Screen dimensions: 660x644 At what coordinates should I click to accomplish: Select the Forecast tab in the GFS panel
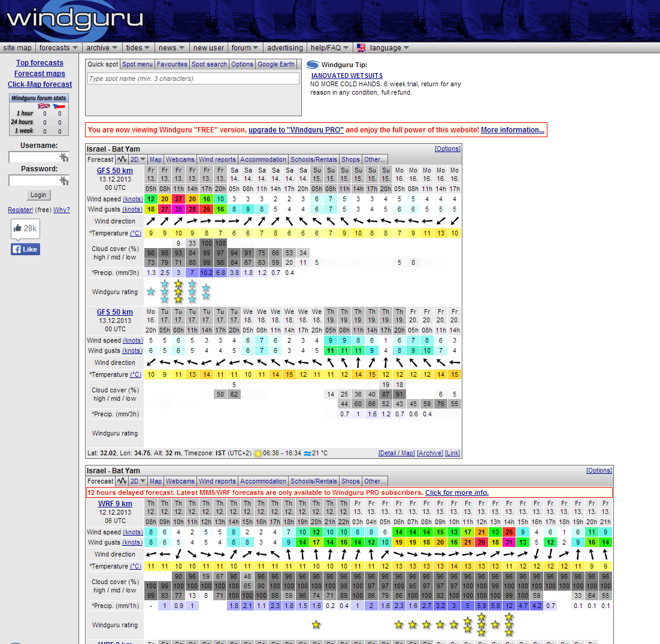[100, 159]
